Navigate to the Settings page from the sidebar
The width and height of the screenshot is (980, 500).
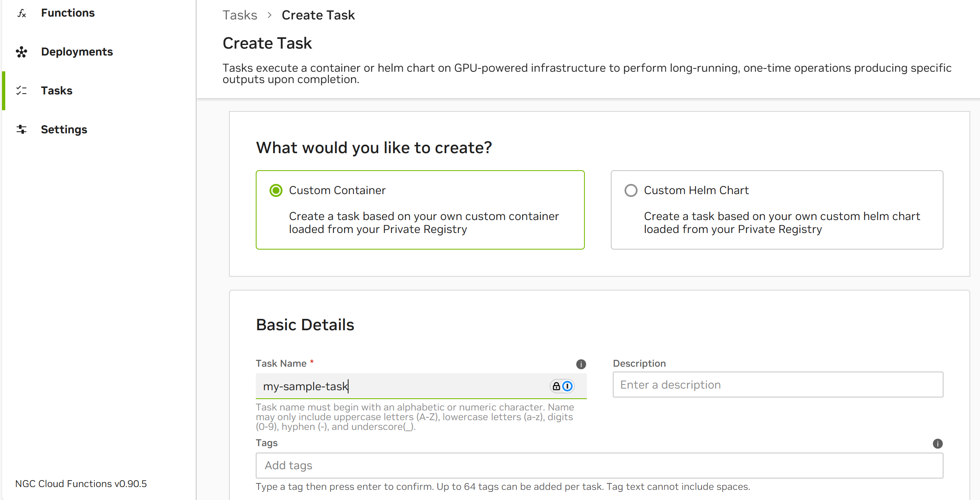point(64,129)
